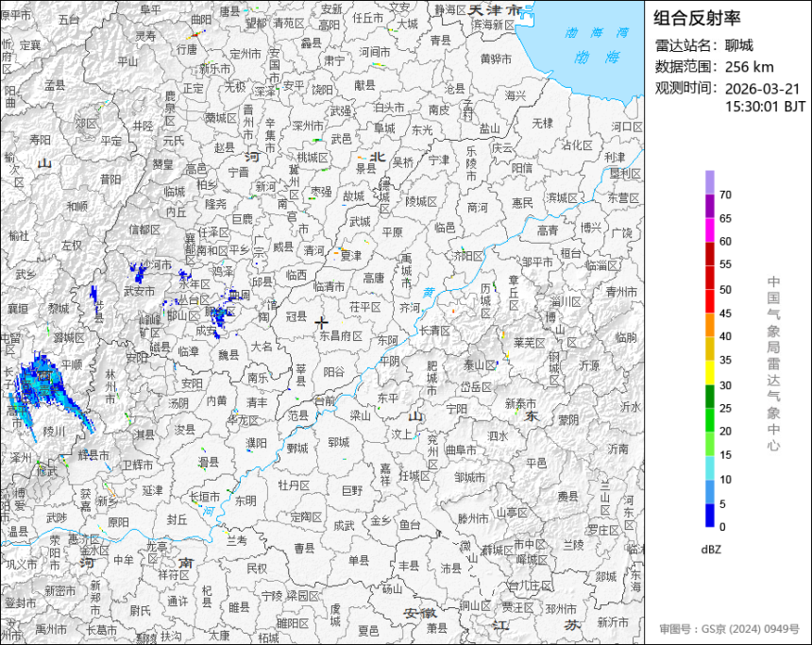Click the black cross radar station marker
Image resolution: width=812 pixels, height=645 pixels.
click(x=322, y=323)
